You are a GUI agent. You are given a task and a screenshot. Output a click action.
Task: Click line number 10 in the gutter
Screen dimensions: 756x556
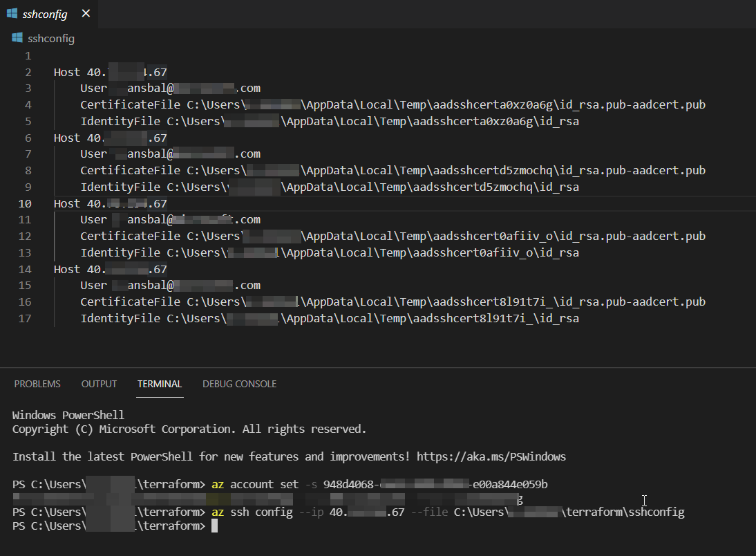tap(25, 203)
